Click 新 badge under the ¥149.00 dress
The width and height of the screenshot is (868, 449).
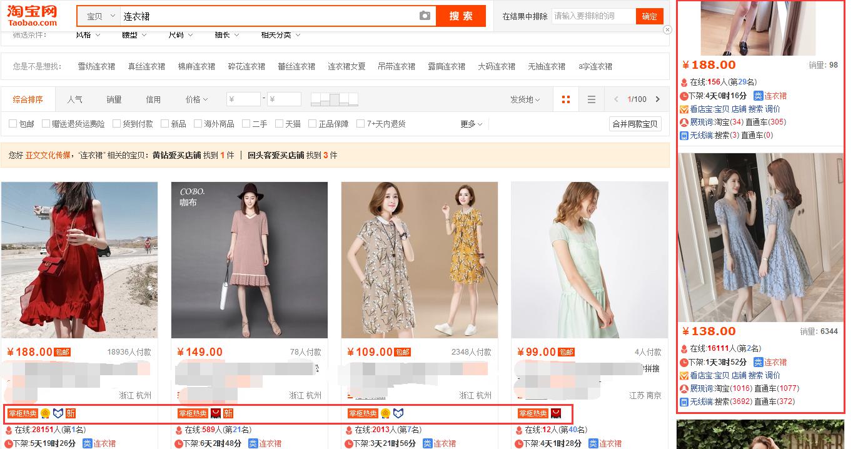[x=228, y=413]
